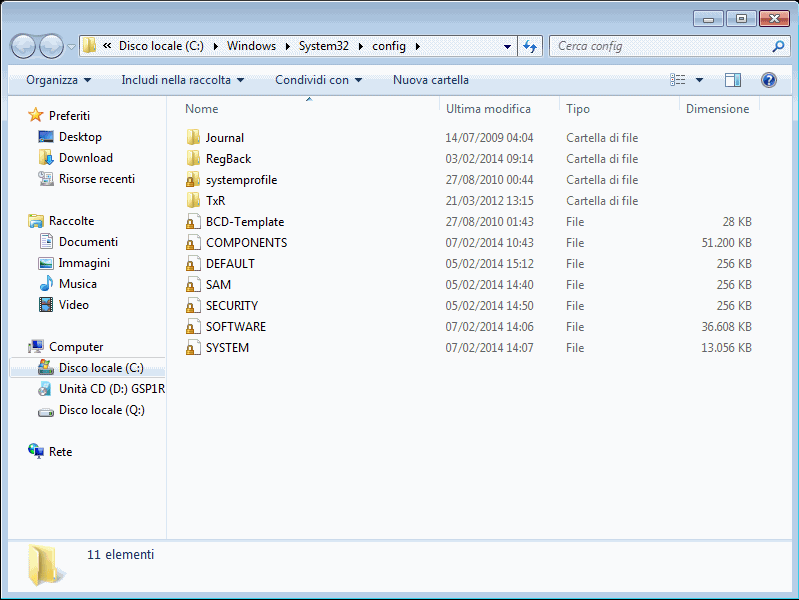Select the RegBack folder icon
This screenshot has width=799, height=600.
point(193,158)
